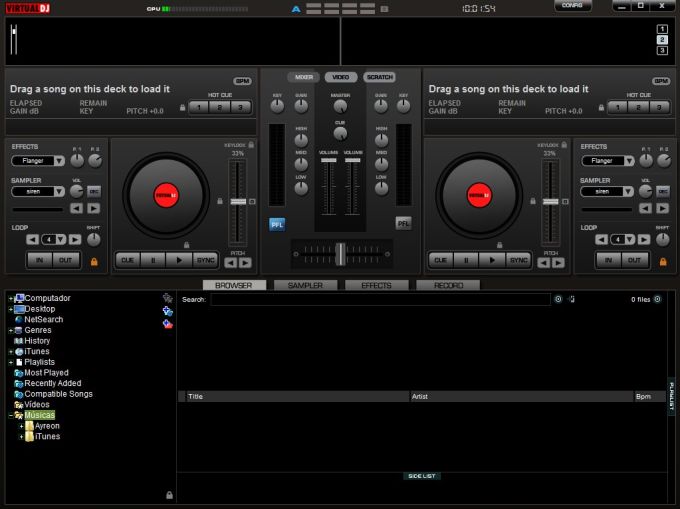680x509 pixels.
Task: Set loop IN point on right deck
Action: click(x=608, y=260)
